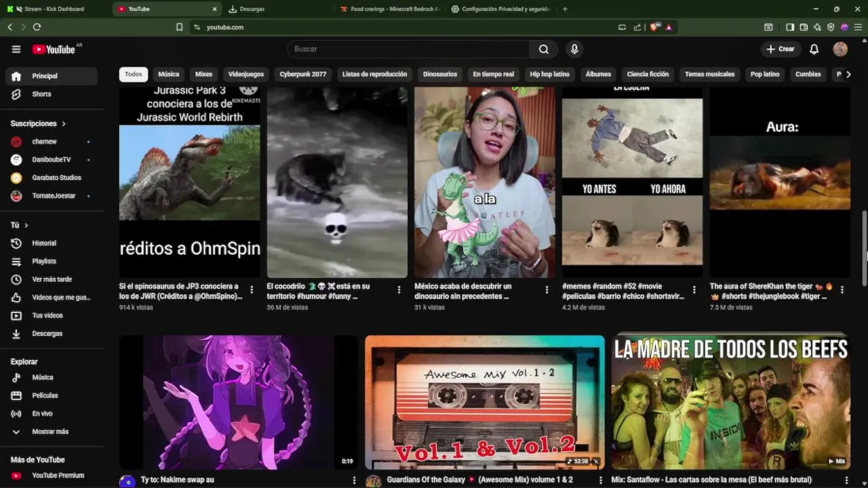The image size is (868, 488).
Task: Select the Cyberpunk 2077 filter chip
Action: tap(303, 75)
